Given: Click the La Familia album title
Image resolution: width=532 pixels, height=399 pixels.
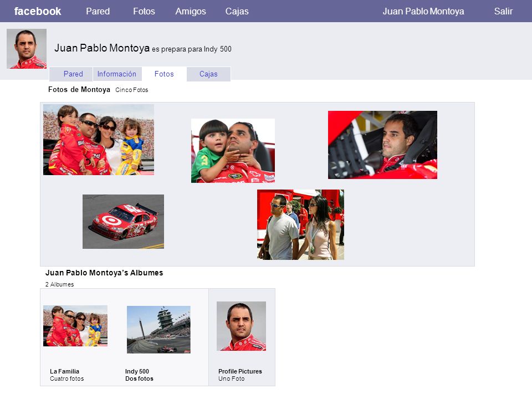Looking at the screenshot, I should point(64,371).
